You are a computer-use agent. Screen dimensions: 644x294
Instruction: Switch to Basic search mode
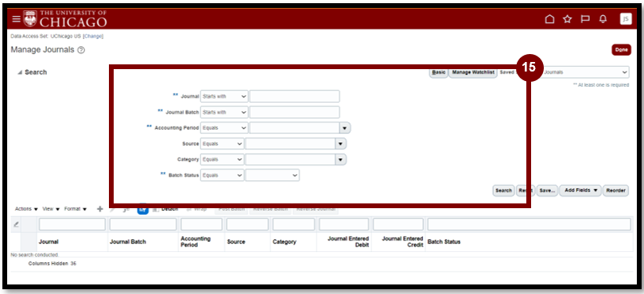439,72
